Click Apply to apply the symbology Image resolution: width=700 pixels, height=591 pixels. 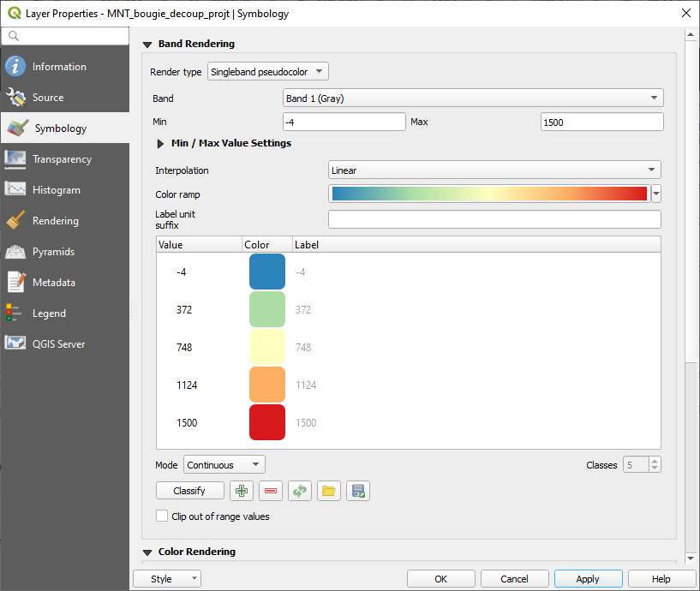pyautogui.click(x=588, y=579)
